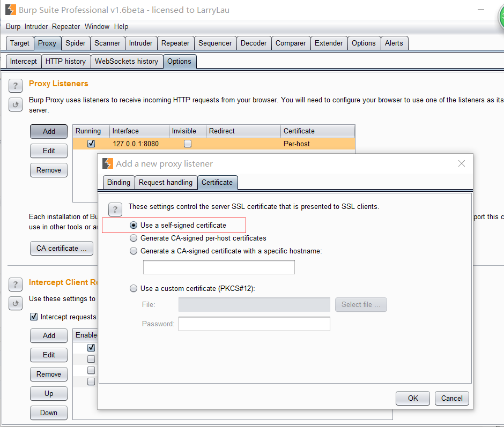This screenshot has width=504, height=427.
Task: Open help icon in the listener dialog
Action: 115,209
